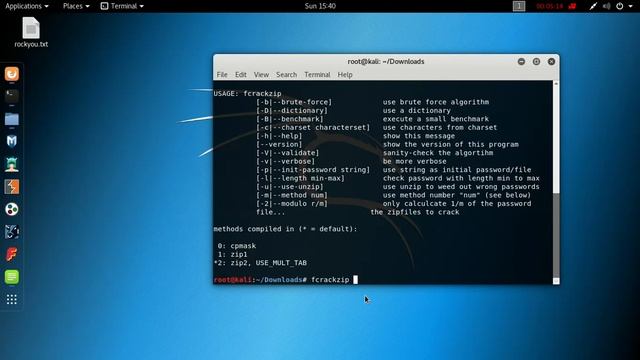640x360 pixels.
Task: Click "[-c|--charset characterset]" option text
Action: 313,127
